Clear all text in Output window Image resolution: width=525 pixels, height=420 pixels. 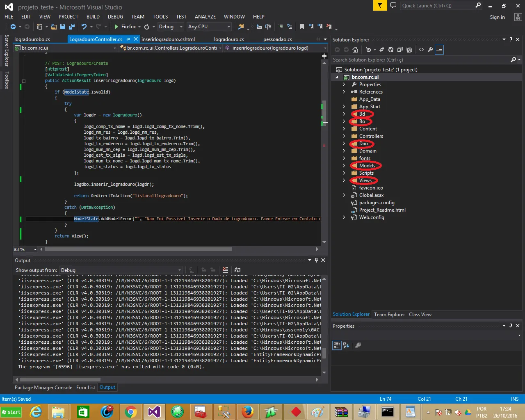(x=225, y=270)
